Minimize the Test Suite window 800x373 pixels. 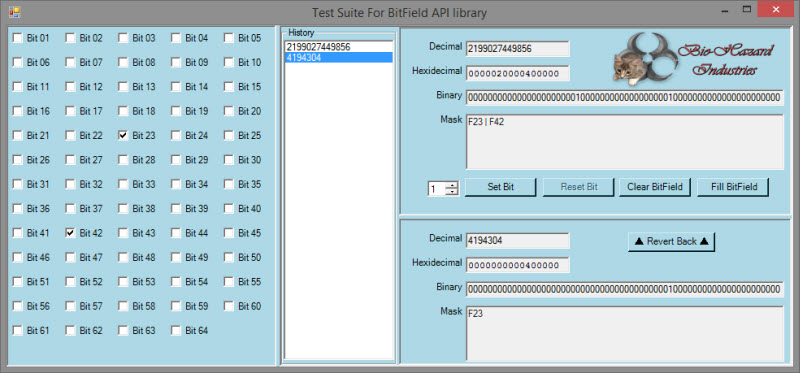723,10
